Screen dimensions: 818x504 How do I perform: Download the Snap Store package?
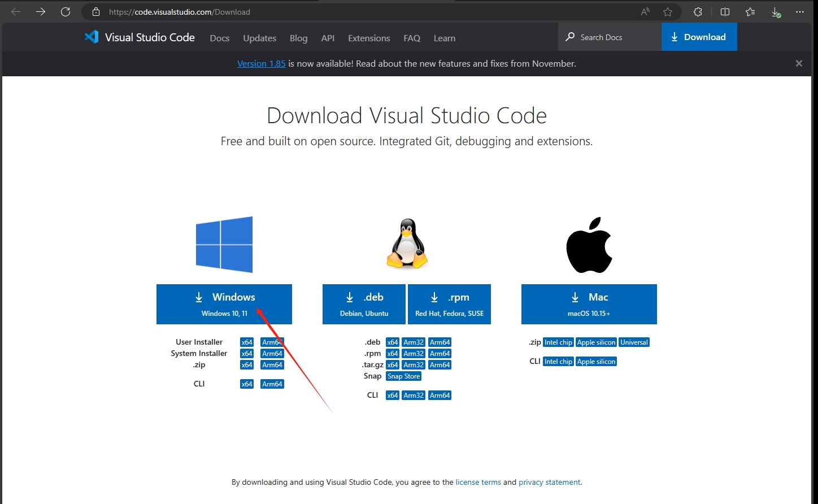pyautogui.click(x=404, y=376)
